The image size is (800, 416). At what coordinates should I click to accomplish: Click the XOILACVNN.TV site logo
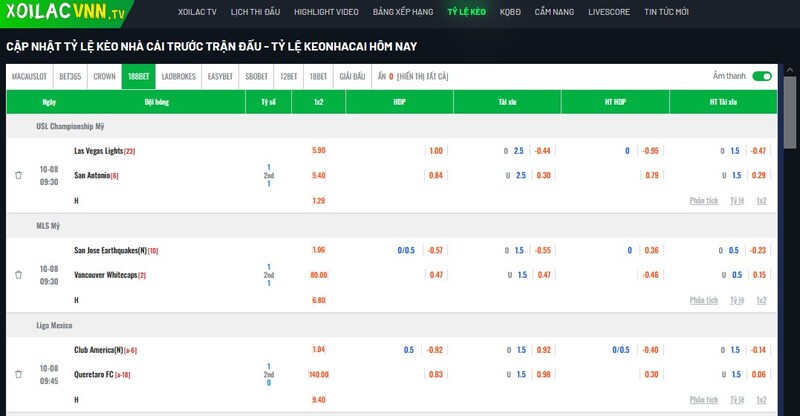(x=65, y=11)
